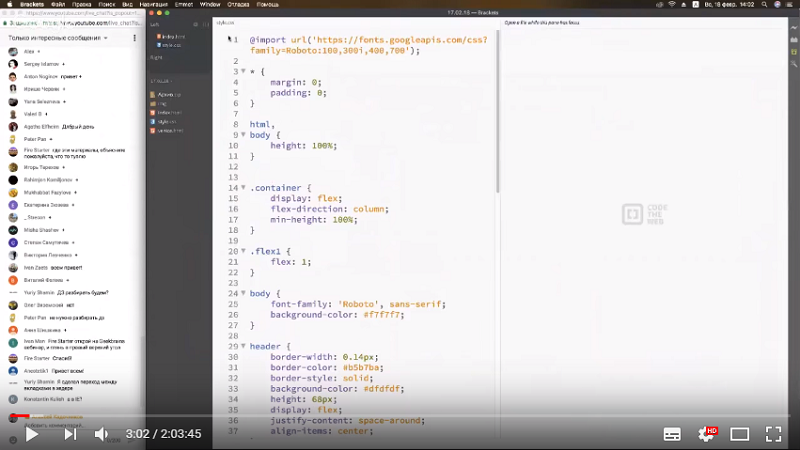Seek on the video progress bar
Image resolution: width=800 pixels, height=450 pixels.
[x=400, y=416]
